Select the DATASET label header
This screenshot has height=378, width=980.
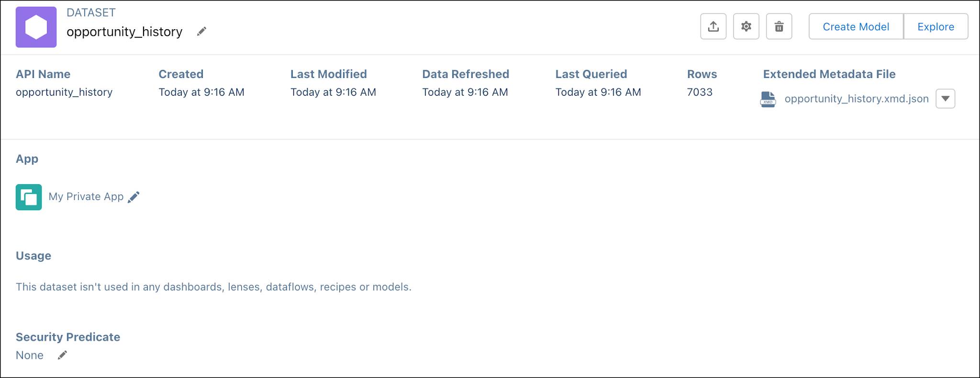click(91, 12)
